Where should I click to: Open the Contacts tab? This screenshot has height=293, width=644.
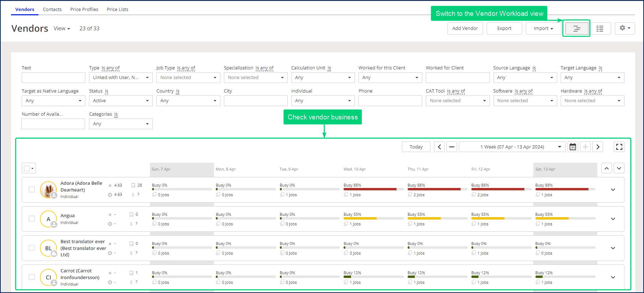[x=52, y=9]
